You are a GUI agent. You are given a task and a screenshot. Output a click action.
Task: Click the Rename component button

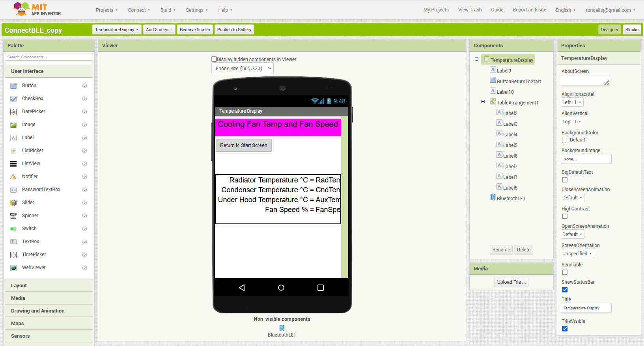tap(501, 250)
